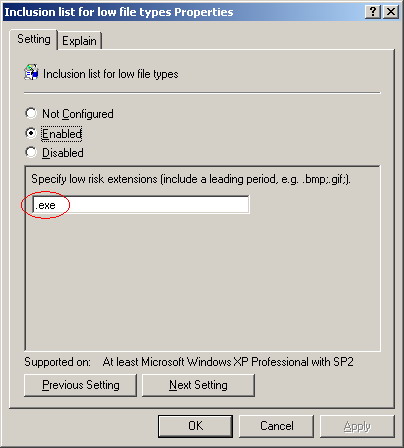Select the Enabled radio option
This screenshot has width=404, height=448.
(31, 133)
